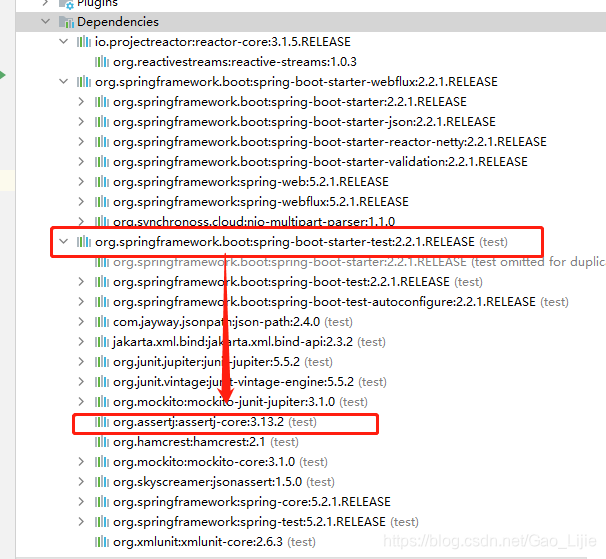The image size is (606, 559).
Task: Select org.junit.jupiter:junit-jupiter:5.5.2 text
Action: click(x=206, y=362)
